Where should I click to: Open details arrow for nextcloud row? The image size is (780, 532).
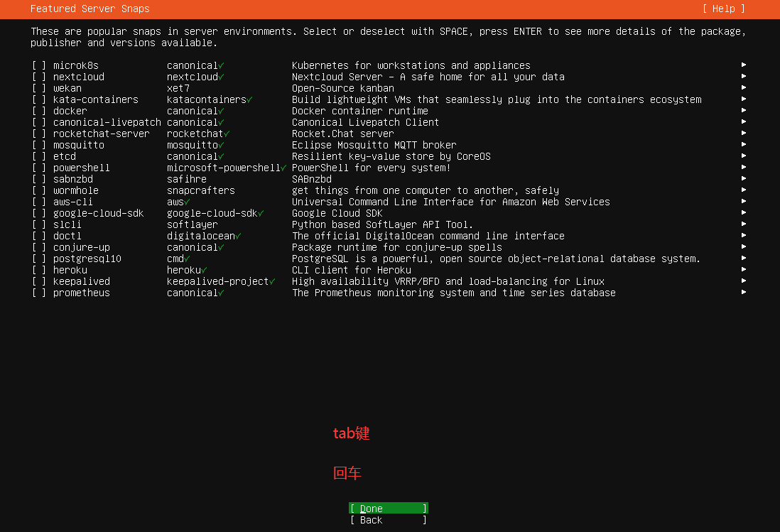click(x=744, y=76)
